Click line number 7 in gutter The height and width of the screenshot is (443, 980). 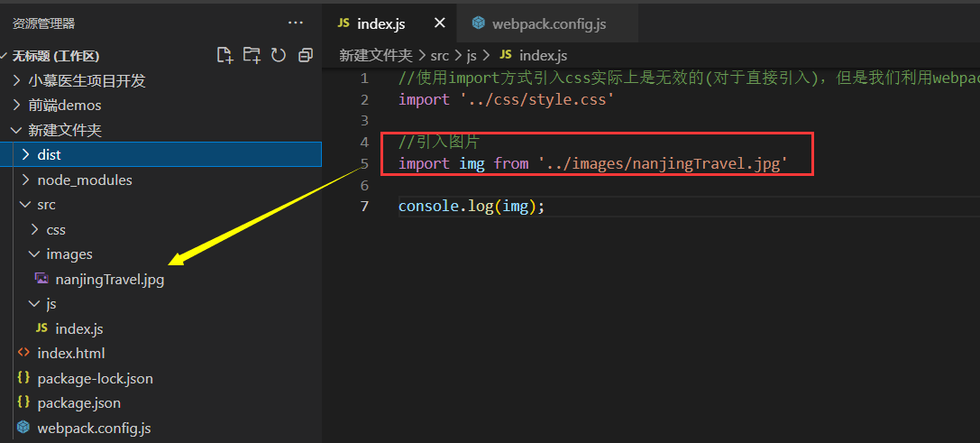pos(364,206)
